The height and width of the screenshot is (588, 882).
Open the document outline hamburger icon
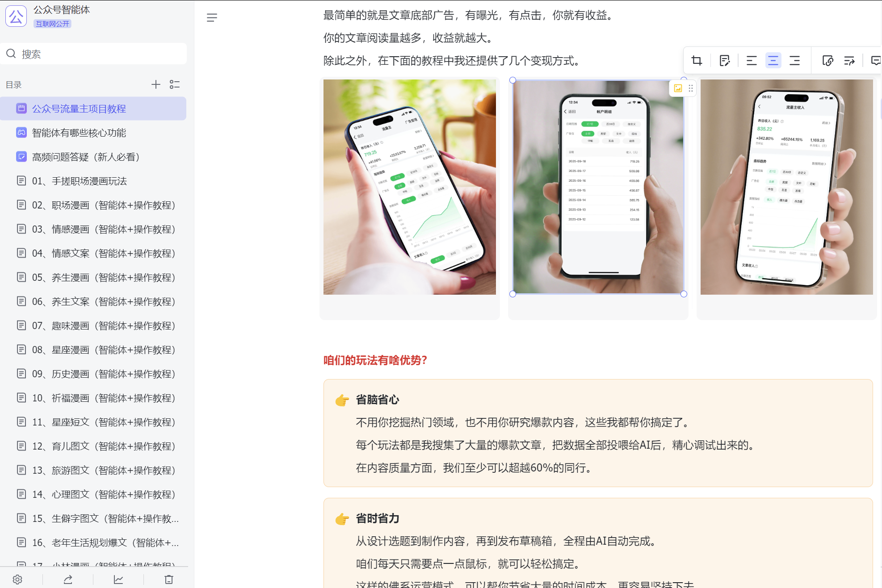click(x=212, y=17)
